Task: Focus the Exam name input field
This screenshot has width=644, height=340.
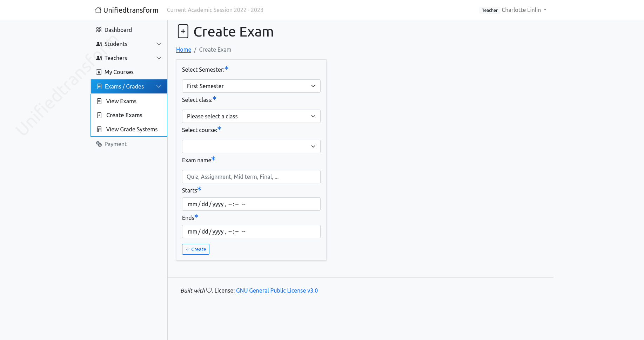Action: [251, 177]
